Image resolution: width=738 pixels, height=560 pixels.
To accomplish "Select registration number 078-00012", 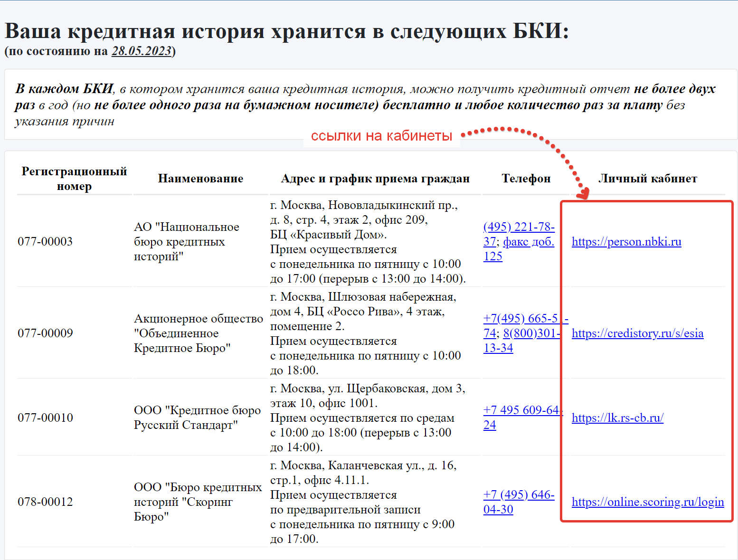I will pos(45,502).
